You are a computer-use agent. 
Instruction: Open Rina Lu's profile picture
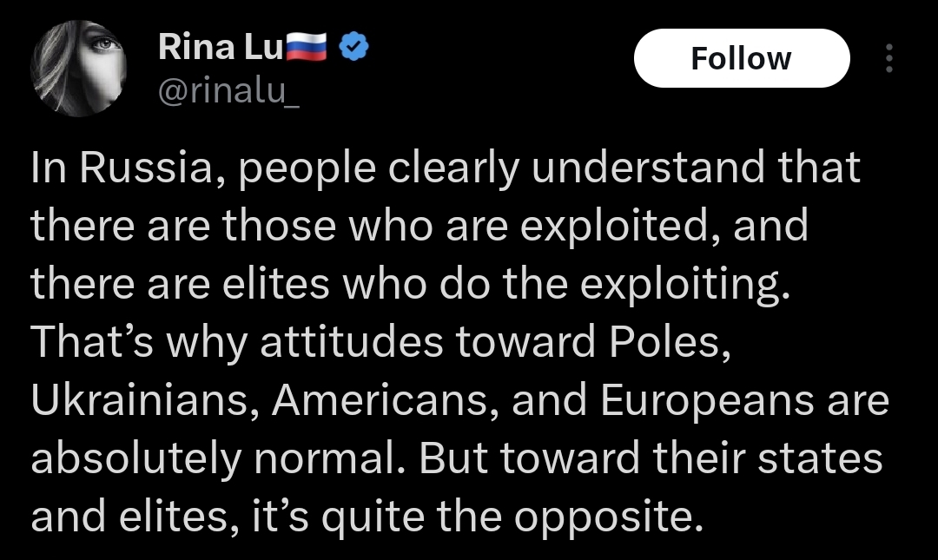78,68
